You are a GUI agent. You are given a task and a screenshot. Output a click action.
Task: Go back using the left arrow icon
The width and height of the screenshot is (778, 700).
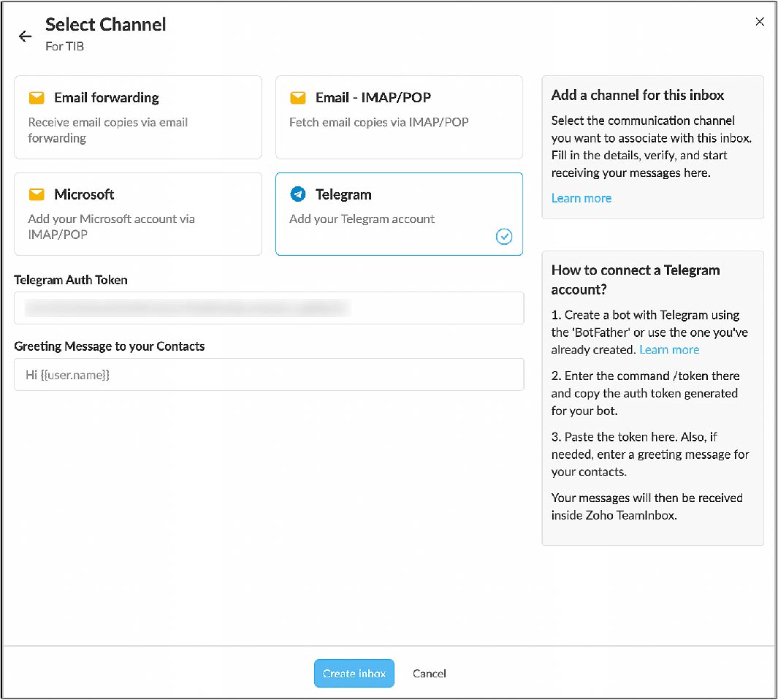25,37
